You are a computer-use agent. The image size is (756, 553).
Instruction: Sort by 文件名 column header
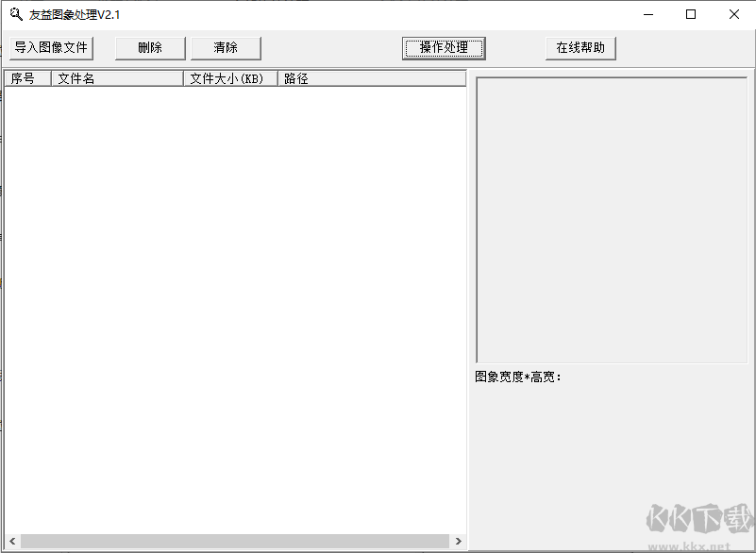[x=117, y=78]
